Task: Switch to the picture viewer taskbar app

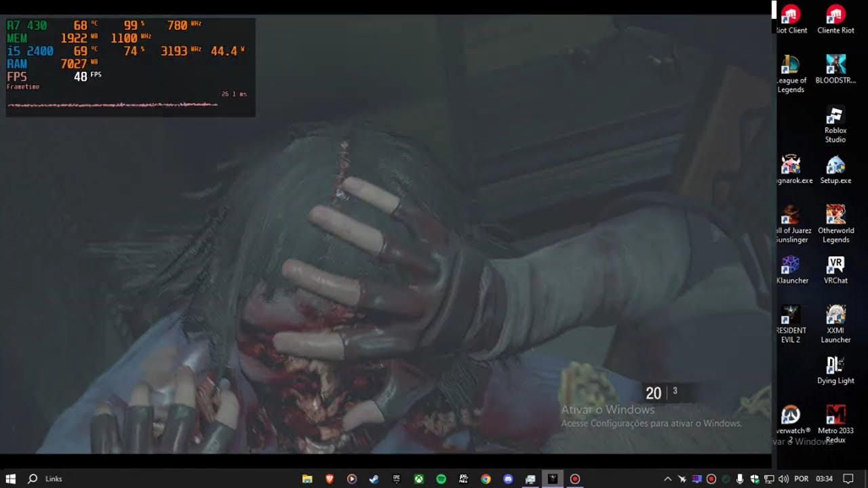Action: 530,479
